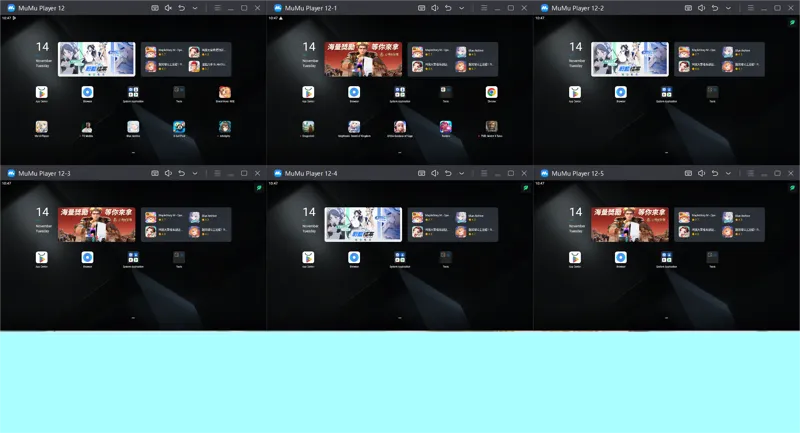
Task: Open hamburger menu in MuMu Player 12-1
Action: pos(484,8)
